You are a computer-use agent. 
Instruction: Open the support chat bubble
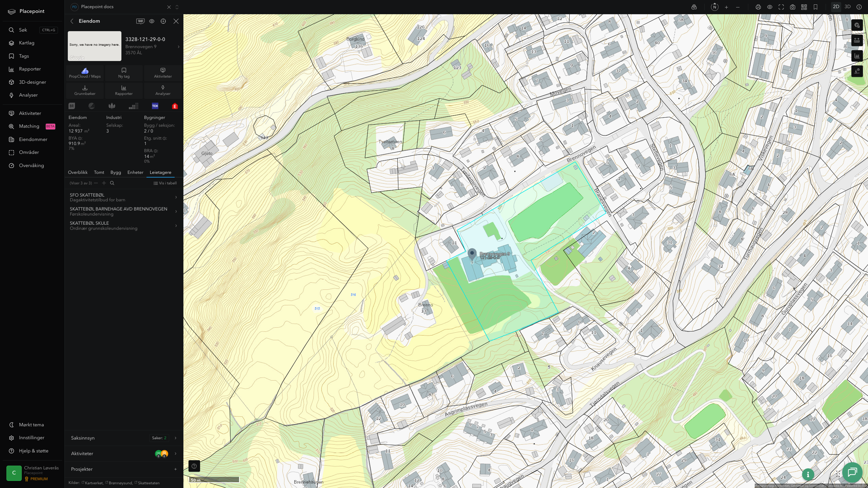pos(852,472)
